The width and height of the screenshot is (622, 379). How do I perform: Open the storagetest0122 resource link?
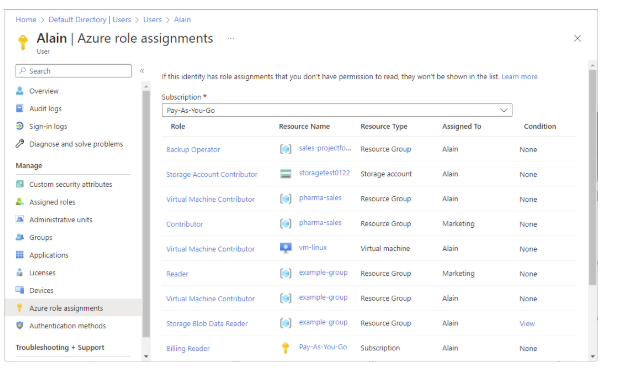tap(324, 173)
